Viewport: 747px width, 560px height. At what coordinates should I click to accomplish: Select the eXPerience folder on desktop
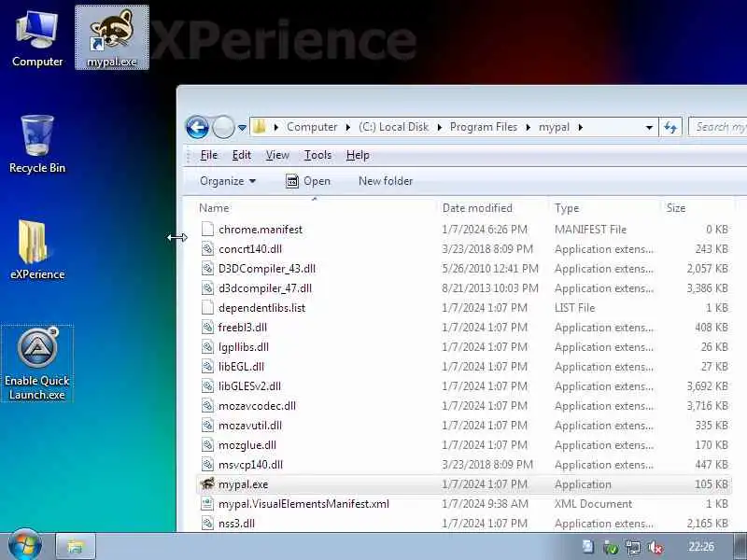coord(37,250)
